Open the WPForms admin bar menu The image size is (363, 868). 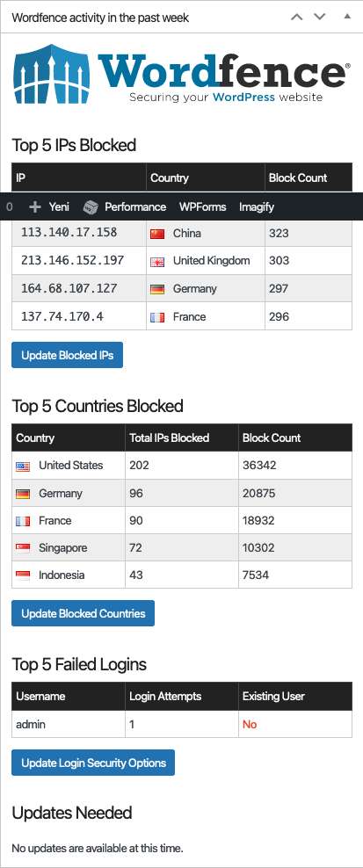[202, 207]
